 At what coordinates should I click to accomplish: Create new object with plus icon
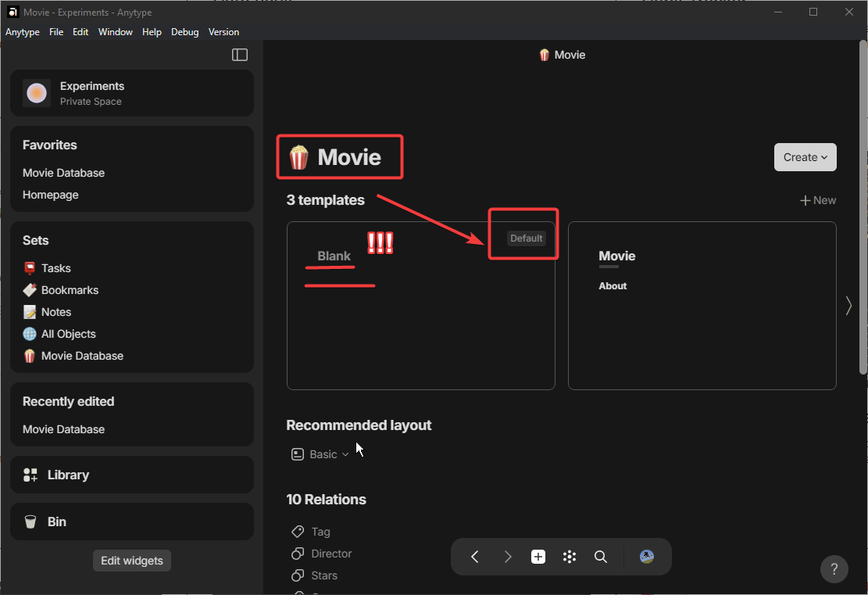(538, 557)
